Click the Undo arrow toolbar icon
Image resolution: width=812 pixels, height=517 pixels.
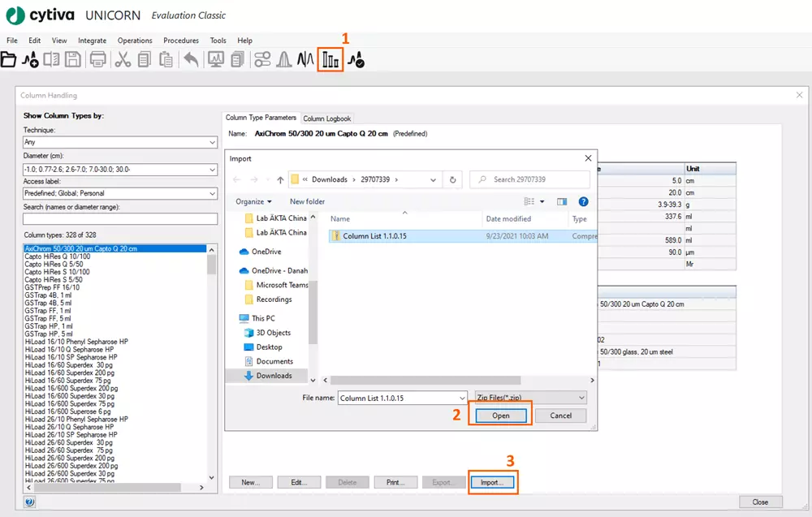tap(191, 59)
